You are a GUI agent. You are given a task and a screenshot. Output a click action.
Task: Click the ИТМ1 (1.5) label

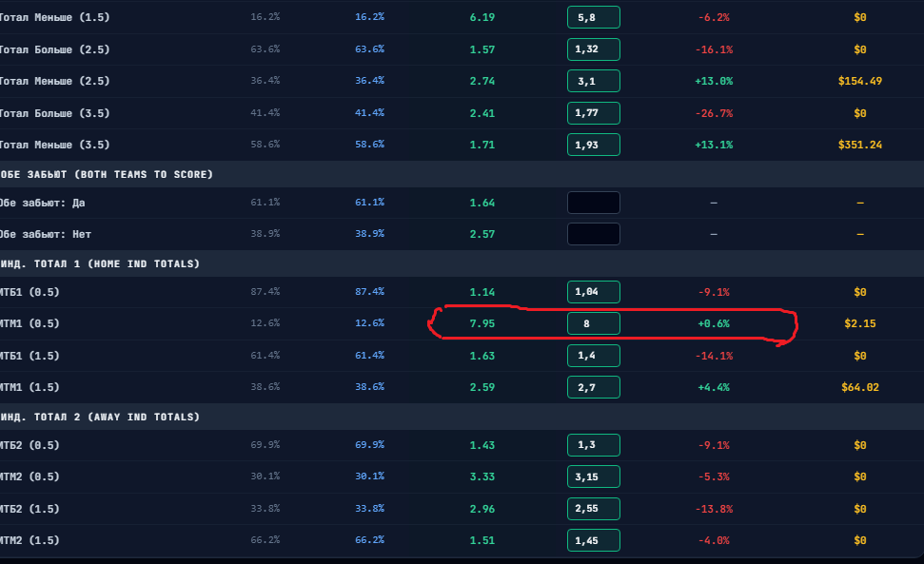(29, 387)
